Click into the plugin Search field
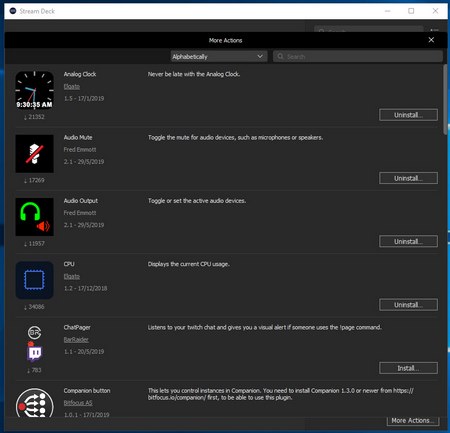 point(358,56)
